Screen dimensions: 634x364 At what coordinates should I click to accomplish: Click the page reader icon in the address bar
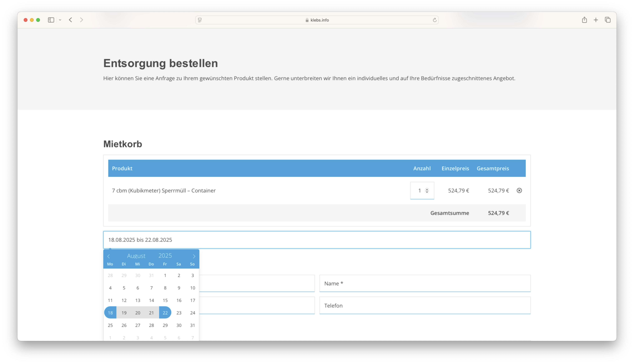[x=200, y=20]
